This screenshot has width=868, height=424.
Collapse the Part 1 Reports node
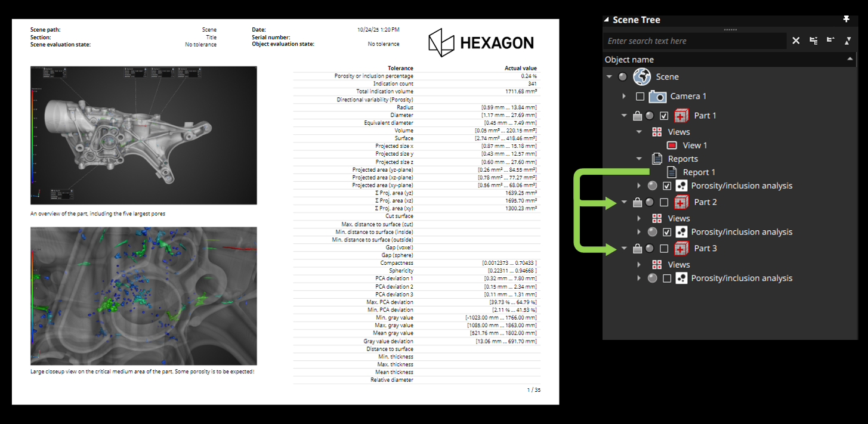[639, 159]
